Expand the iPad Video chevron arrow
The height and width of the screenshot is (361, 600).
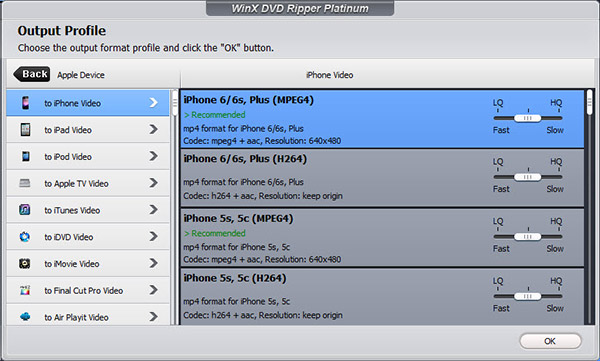point(153,129)
